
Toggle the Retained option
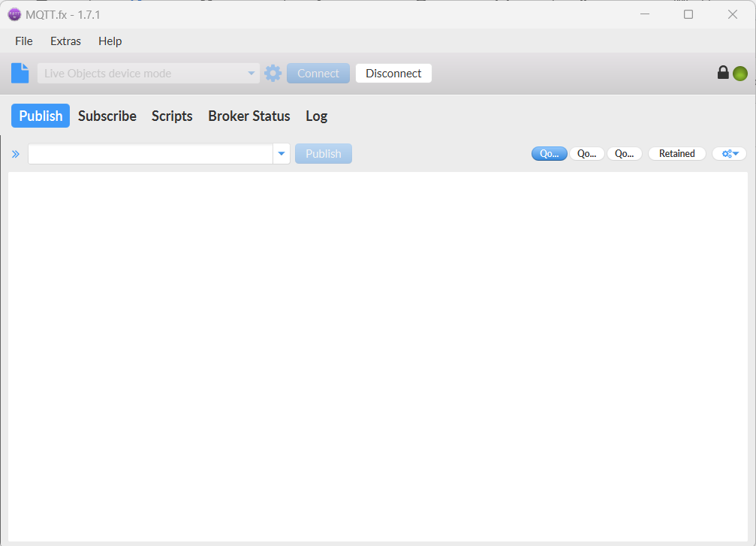pos(677,153)
